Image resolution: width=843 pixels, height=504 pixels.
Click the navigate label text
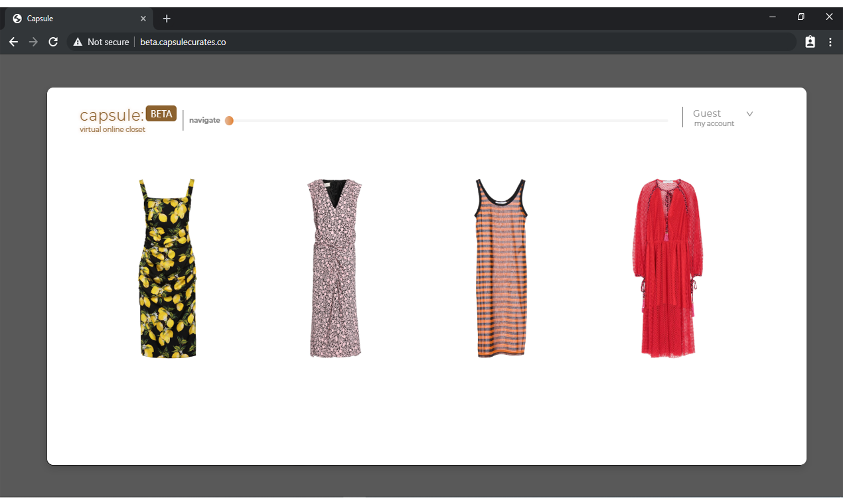click(204, 120)
